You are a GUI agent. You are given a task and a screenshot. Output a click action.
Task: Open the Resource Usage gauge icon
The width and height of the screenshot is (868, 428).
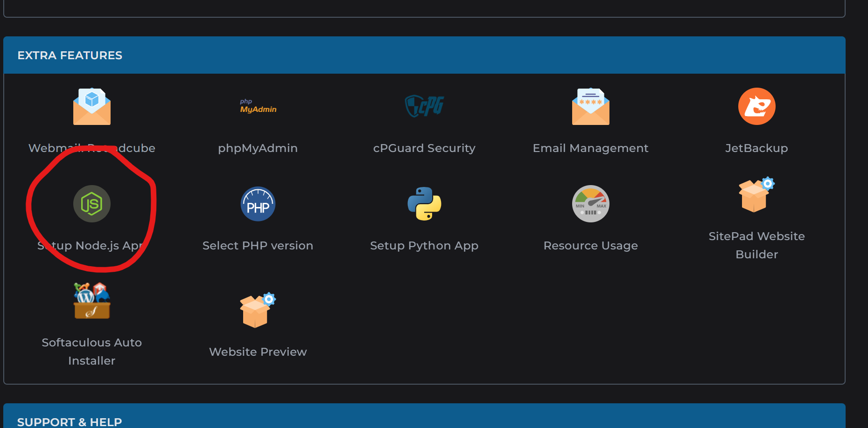tap(590, 204)
